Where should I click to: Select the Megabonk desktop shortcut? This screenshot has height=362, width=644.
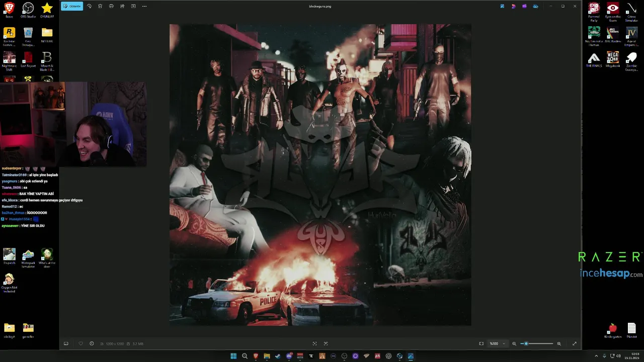pos(613,59)
